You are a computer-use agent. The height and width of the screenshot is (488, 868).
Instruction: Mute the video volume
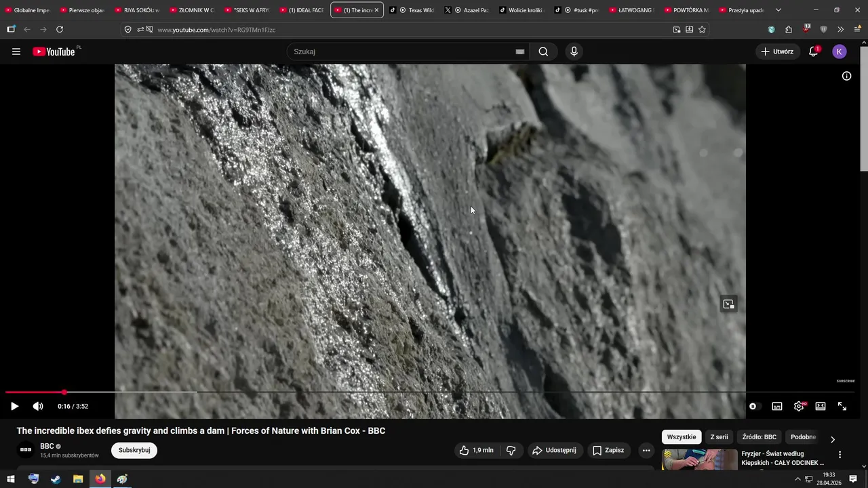click(x=38, y=406)
